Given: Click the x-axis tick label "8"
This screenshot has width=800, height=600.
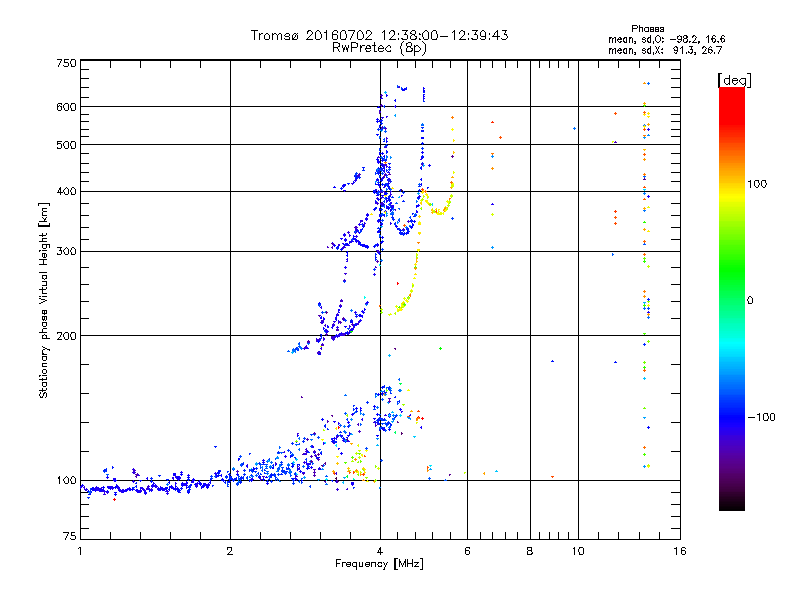Looking at the screenshot, I should point(530,551).
